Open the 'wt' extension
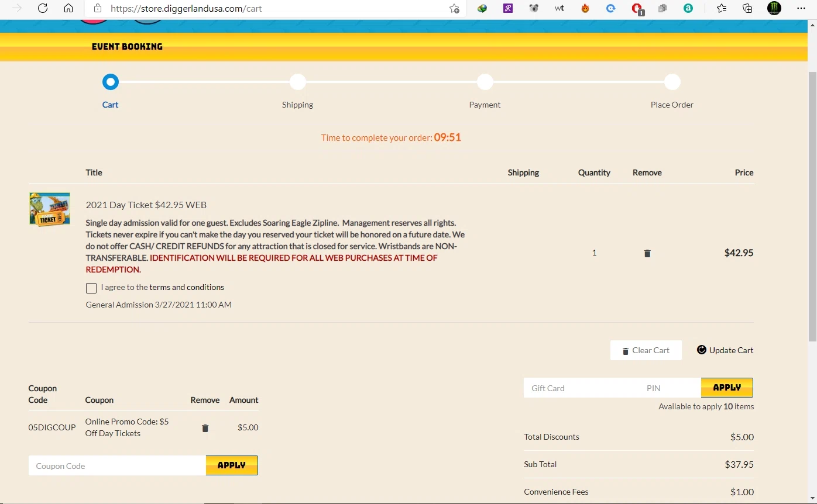 tap(559, 9)
